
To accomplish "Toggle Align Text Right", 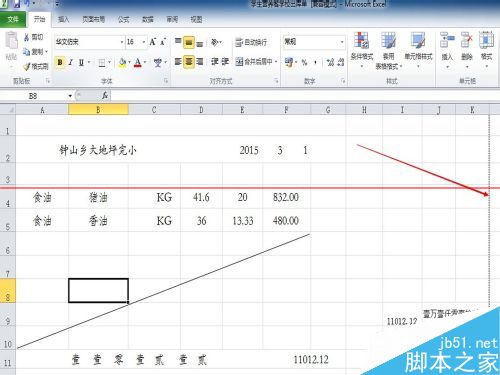I will [200, 62].
